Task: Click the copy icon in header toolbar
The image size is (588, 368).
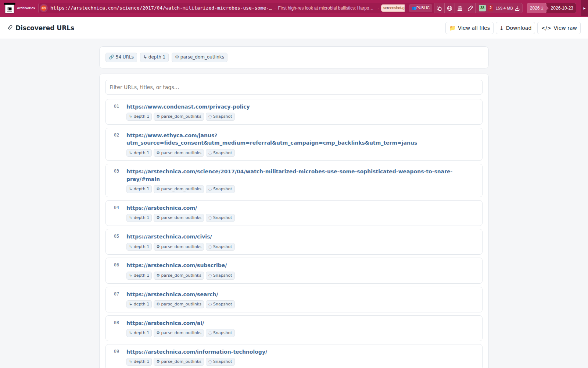Action: pyautogui.click(x=439, y=8)
